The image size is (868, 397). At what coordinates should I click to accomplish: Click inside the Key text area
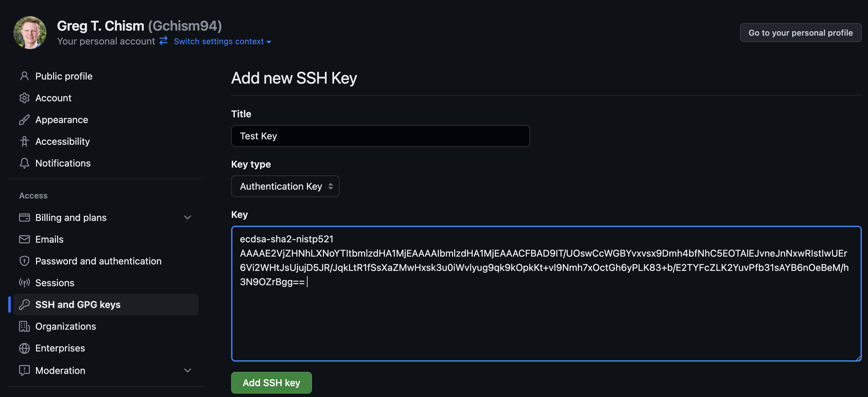click(546, 320)
